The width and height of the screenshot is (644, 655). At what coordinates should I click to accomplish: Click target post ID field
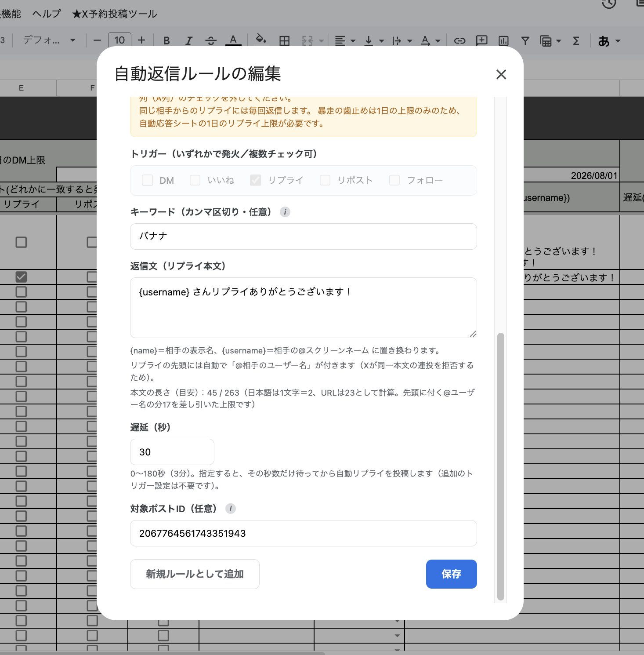[x=304, y=533]
